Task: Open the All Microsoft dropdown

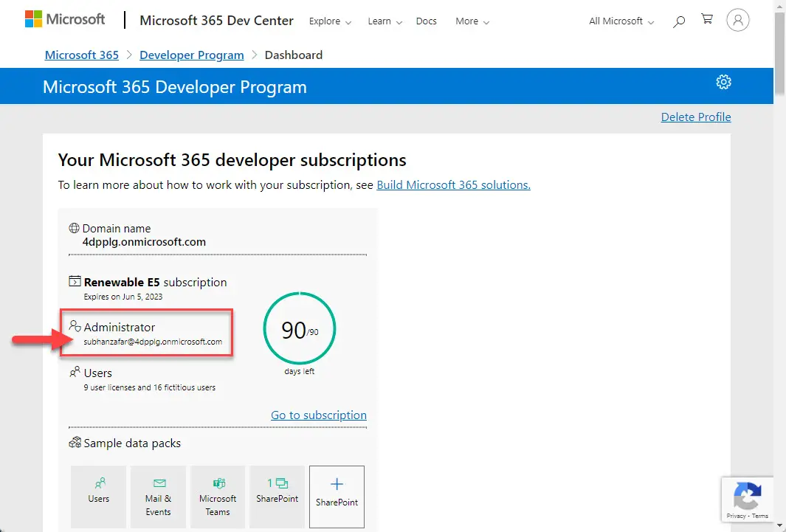Action: [621, 21]
